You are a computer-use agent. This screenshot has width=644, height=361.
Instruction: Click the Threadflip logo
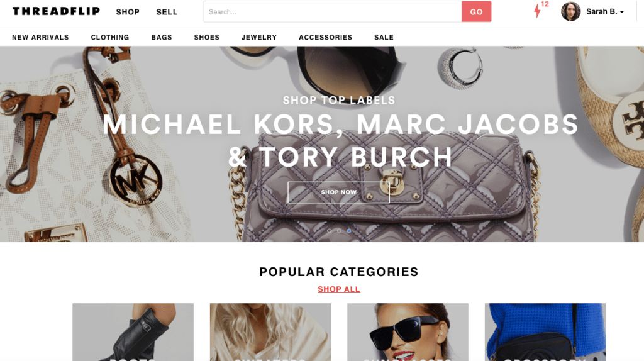pyautogui.click(x=56, y=11)
